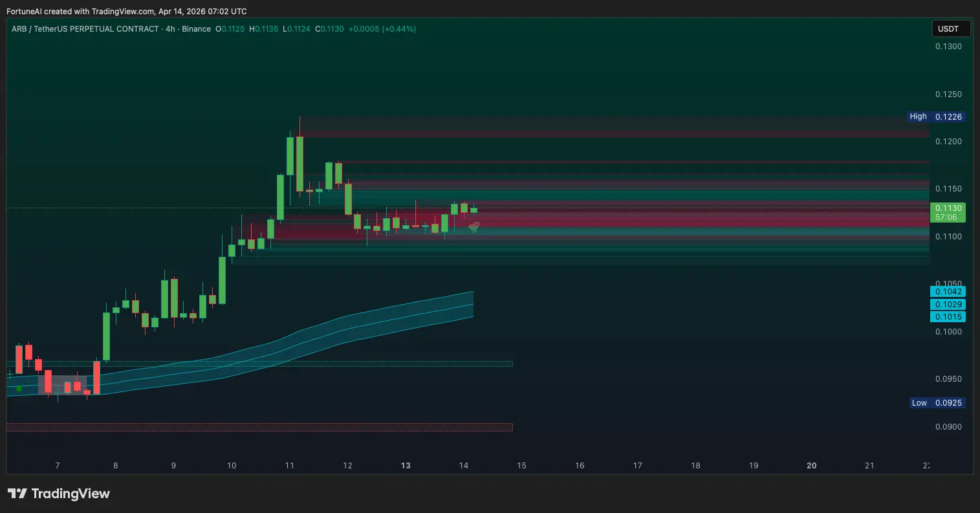Click the TradingView logo in the footer
980x513 pixels.
(x=59, y=494)
